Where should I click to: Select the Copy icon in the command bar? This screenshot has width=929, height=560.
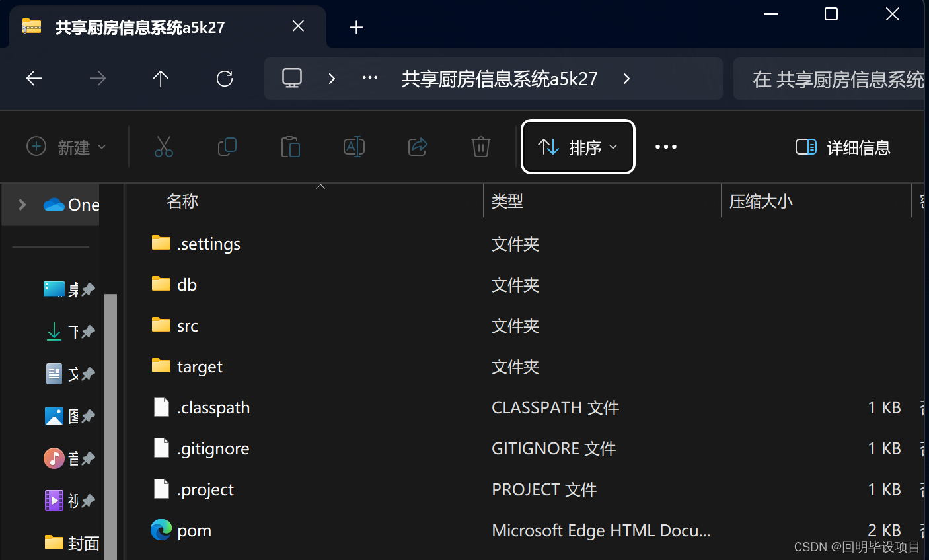coord(227,147)
